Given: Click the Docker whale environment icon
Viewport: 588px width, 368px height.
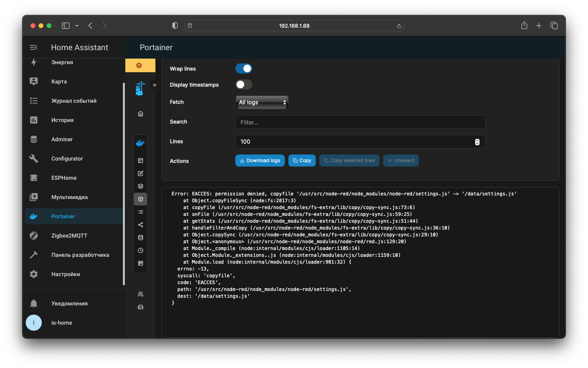Looking at the screenshot, I should 140,143.
